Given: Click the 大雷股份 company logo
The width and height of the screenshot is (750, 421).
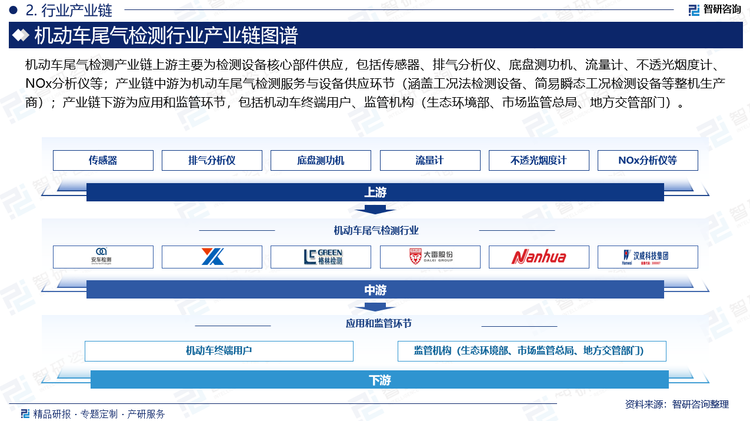Looking at the screenshot, I should (430, 257).
